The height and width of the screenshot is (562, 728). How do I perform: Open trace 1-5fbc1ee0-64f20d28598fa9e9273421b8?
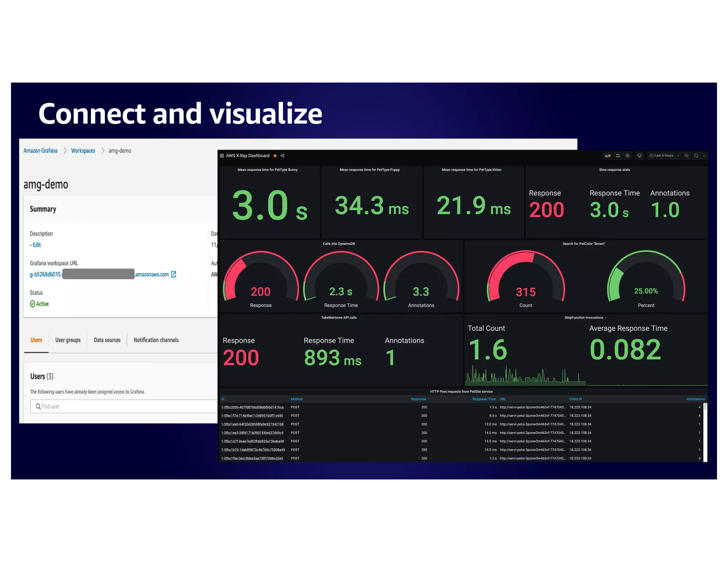252,424
